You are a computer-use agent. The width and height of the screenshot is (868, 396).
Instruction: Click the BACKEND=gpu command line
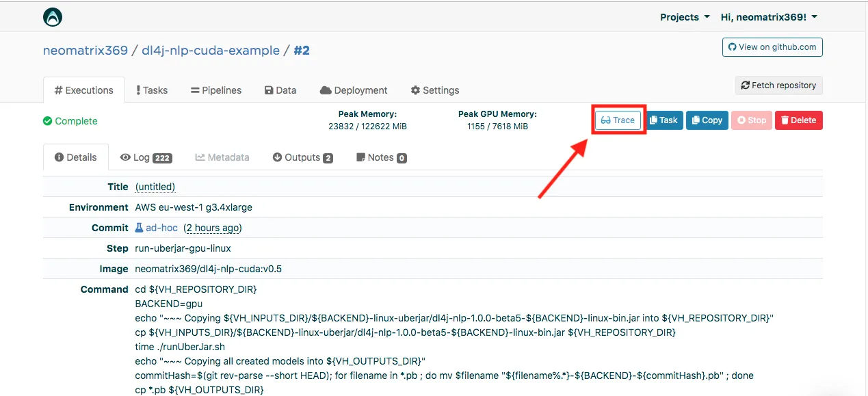pos(169,304)
